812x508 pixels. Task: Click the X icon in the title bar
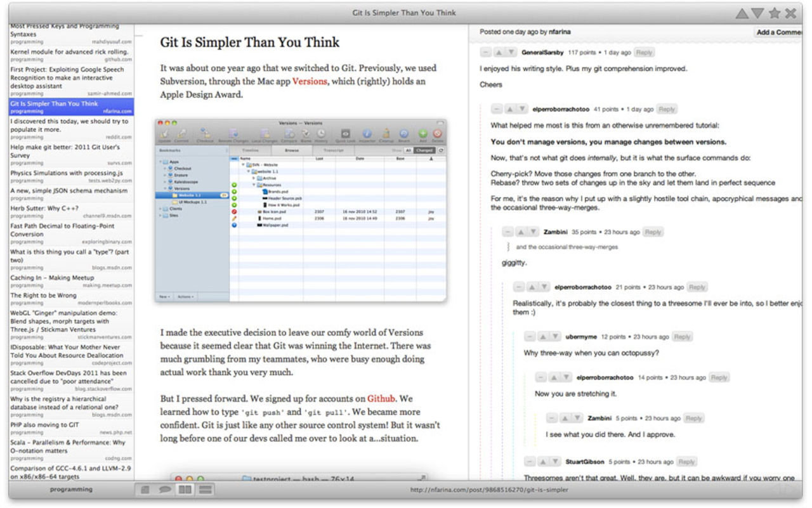coord(790,13)
